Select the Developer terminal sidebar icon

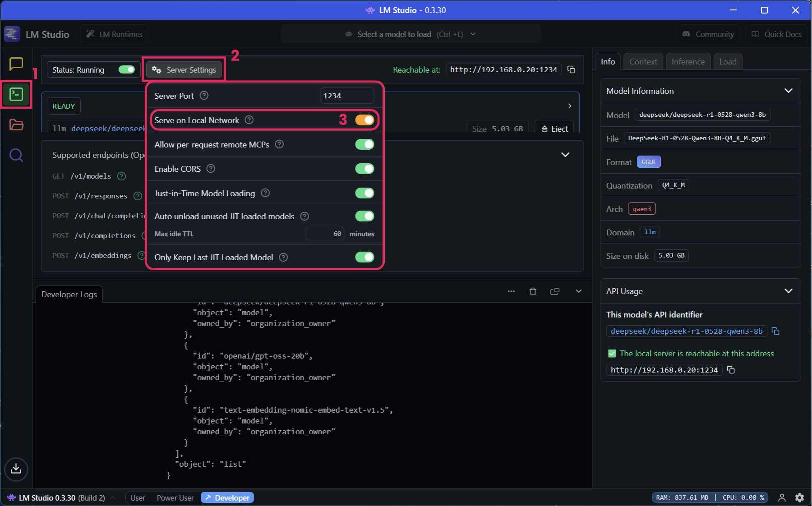[16, 94]
